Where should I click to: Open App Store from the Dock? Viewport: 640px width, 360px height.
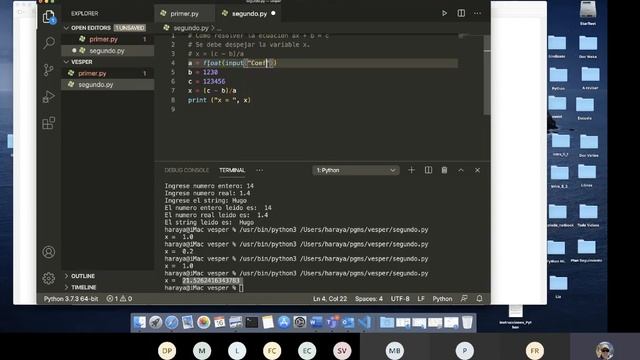pyautogui.click(x=284, y=322)
